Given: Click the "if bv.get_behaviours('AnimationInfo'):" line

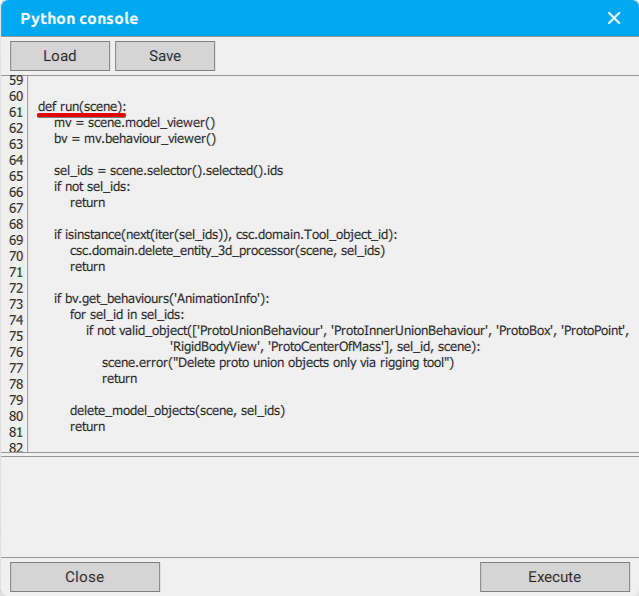Looking at the screenshot, I should point(161,299).
